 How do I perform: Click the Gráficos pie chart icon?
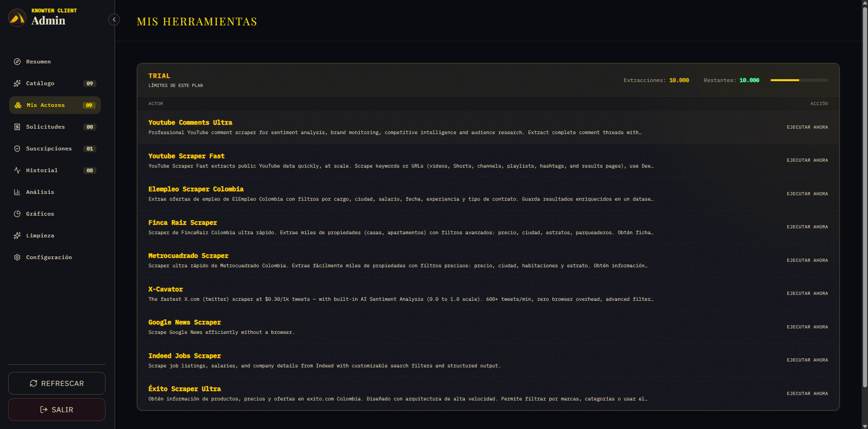[17, 214]
